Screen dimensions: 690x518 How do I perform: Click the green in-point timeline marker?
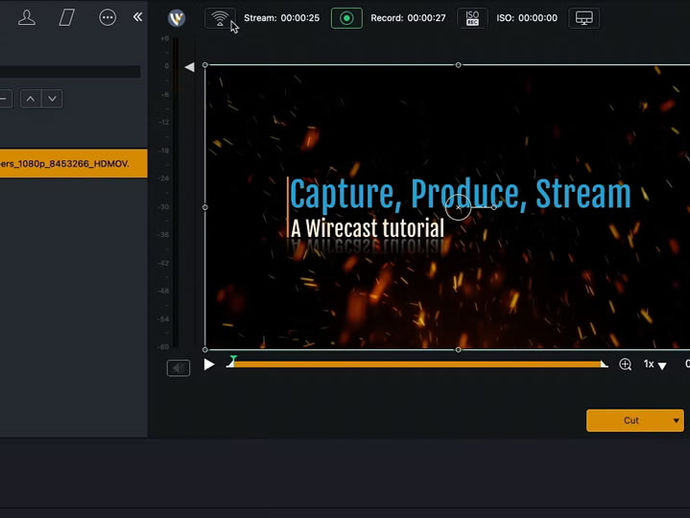tap(233, 360)
